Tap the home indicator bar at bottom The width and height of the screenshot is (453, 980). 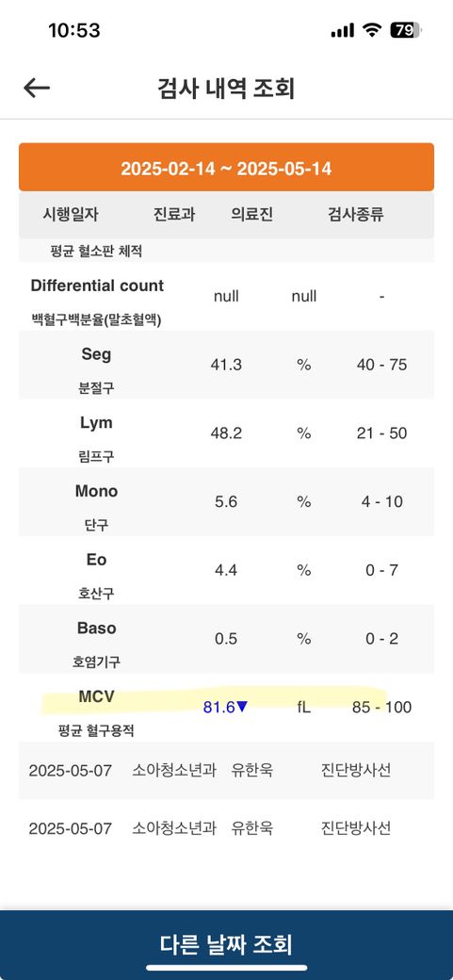226,968
